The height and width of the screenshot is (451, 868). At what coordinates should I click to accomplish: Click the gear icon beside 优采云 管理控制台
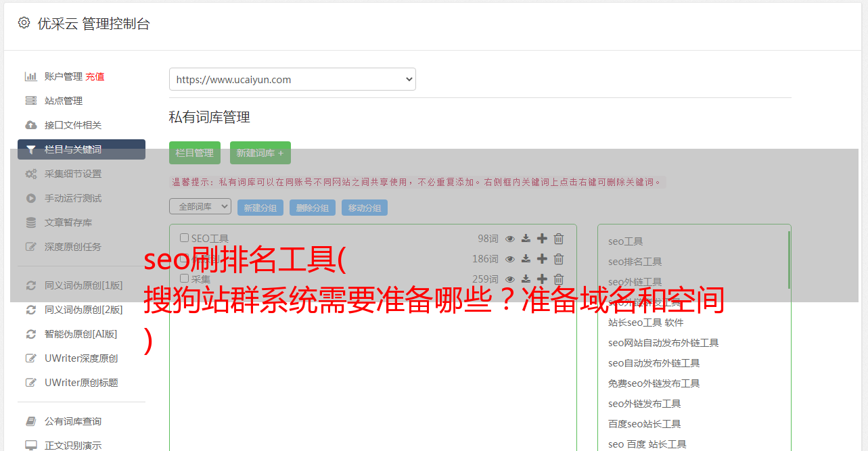pyautogui.click(x=24, y=23)
